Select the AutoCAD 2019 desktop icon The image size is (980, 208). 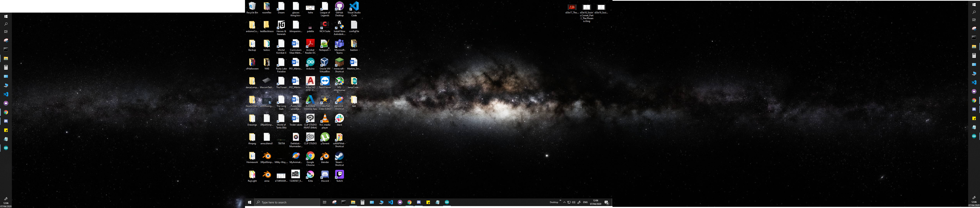pyautogui.click(x=310, y=81)
